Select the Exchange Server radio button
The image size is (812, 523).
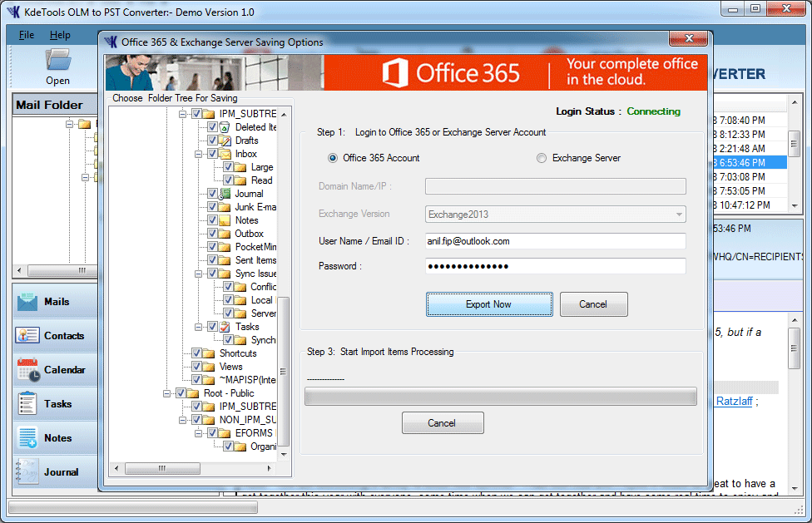click(x=541, y=158)
